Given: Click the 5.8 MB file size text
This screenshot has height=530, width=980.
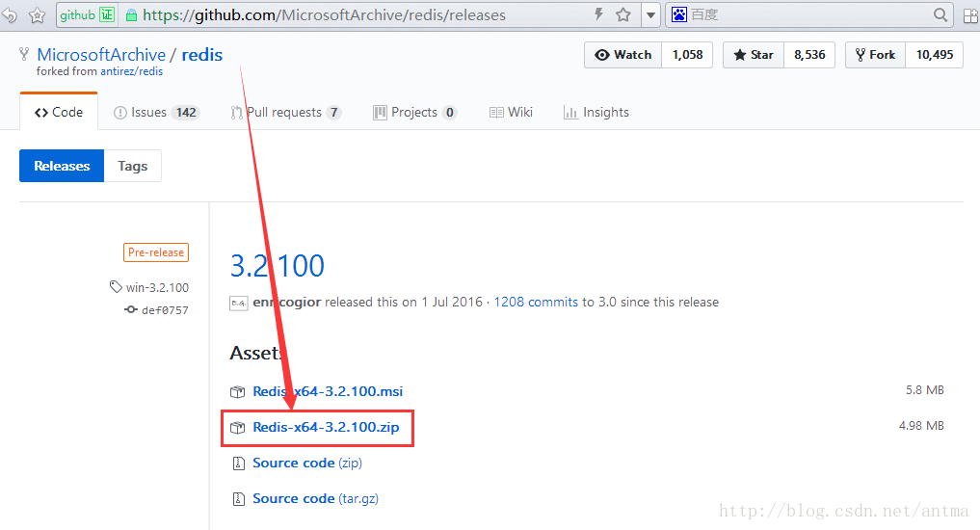Looking at the screenshot, I should (925, 390).
